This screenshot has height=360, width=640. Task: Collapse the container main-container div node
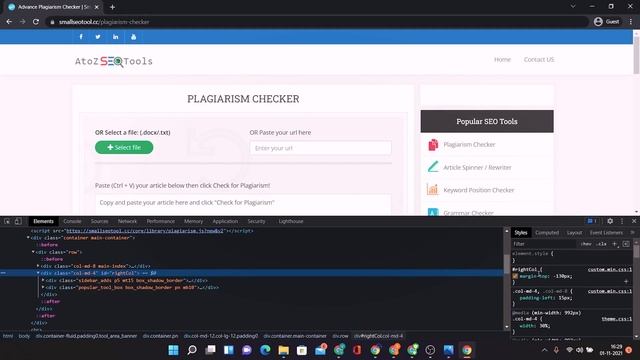click(28, 238)
